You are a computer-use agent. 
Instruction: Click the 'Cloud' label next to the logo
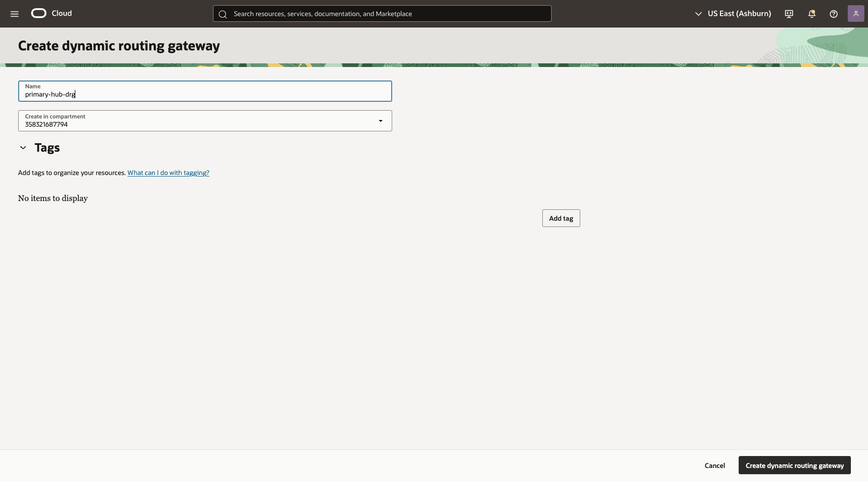tap(61, 13)
